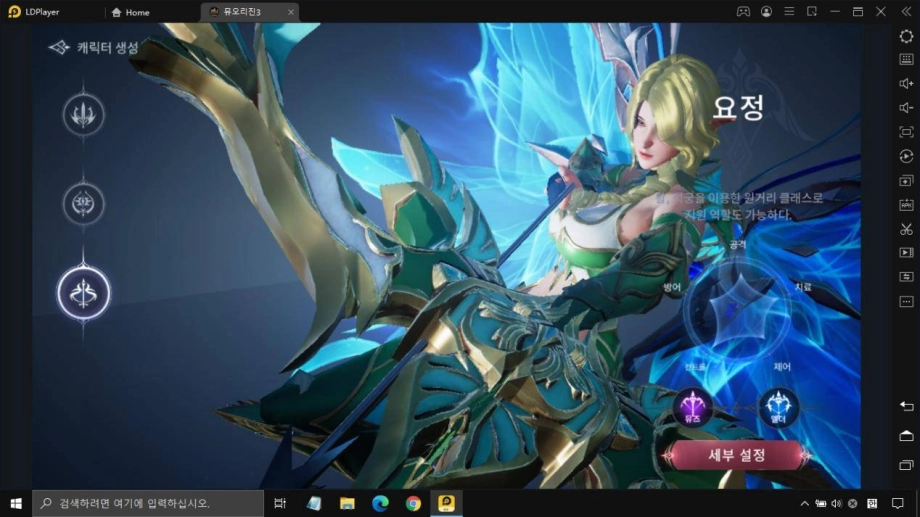This screenshot has height=517, width=920.
Task: Open Task View on the taskbar
Action: [280, 504]
